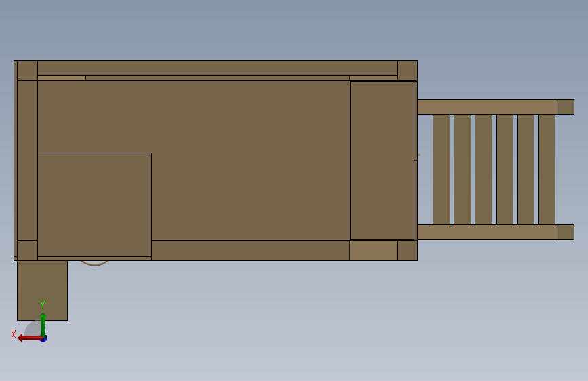The height and width of the screenshot is (381, 588).
Task: Select the end cap square on the upper rack rail
Action: [x=566, y=107]
